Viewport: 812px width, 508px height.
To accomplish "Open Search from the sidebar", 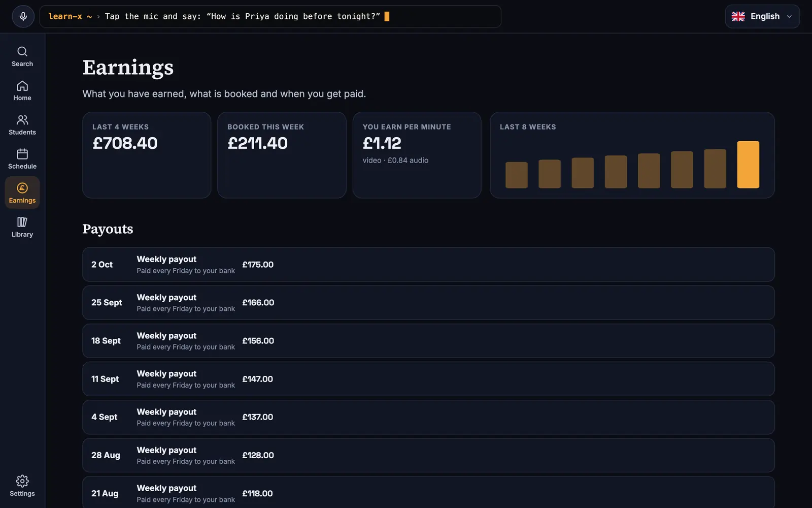I will click(x=22, y=56).
